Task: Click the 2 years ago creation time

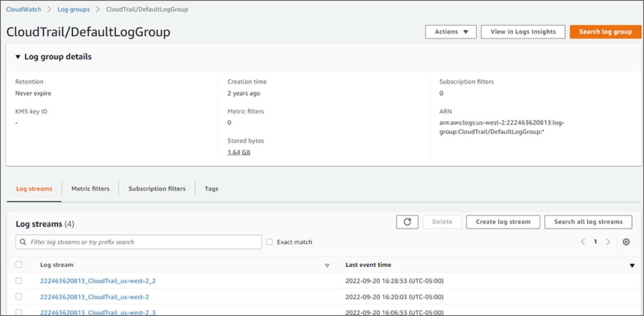Action: pos(244,93)
